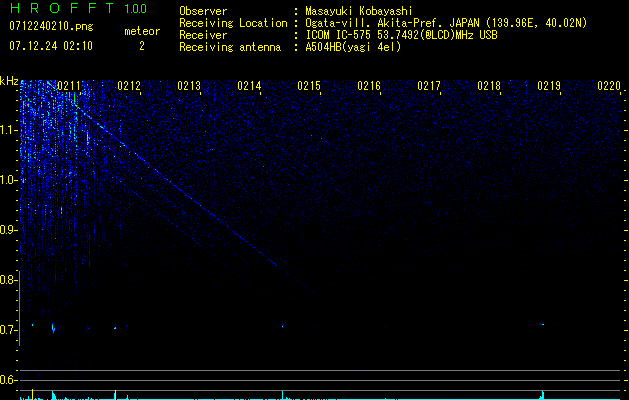
Task: Click the meteor count value 2
Action: [x=142, y=46]
